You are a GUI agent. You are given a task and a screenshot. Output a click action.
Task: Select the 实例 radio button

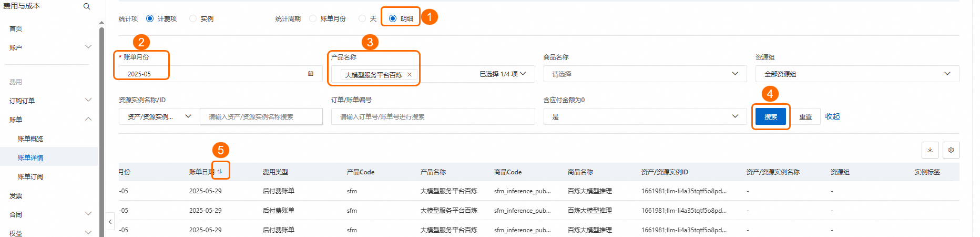click(x=193, y=18)
